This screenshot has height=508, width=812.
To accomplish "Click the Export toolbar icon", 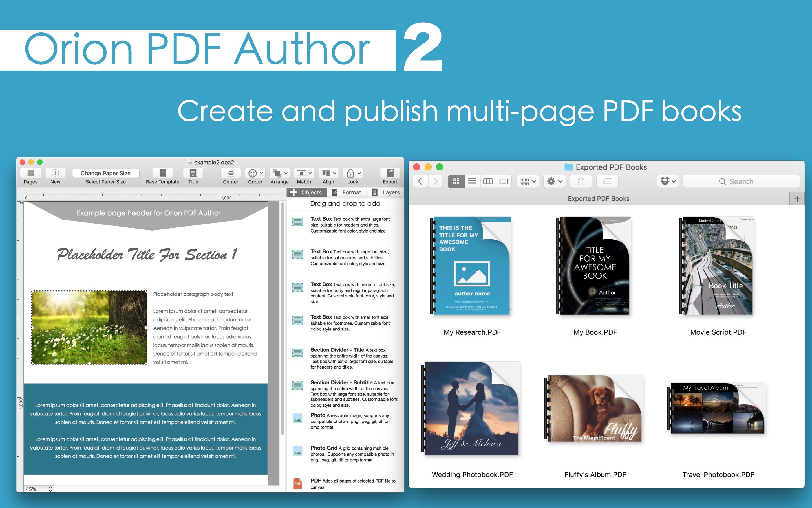I will coord(390,173).
